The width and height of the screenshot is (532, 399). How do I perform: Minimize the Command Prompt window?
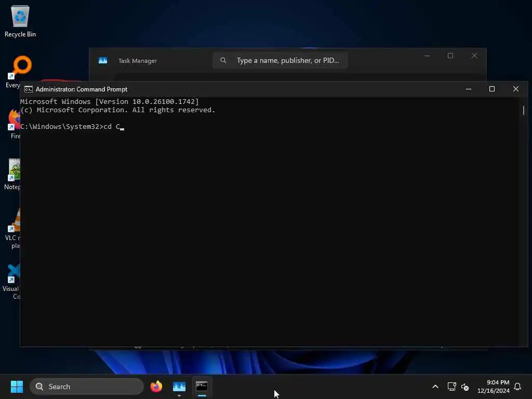[469, 89]
